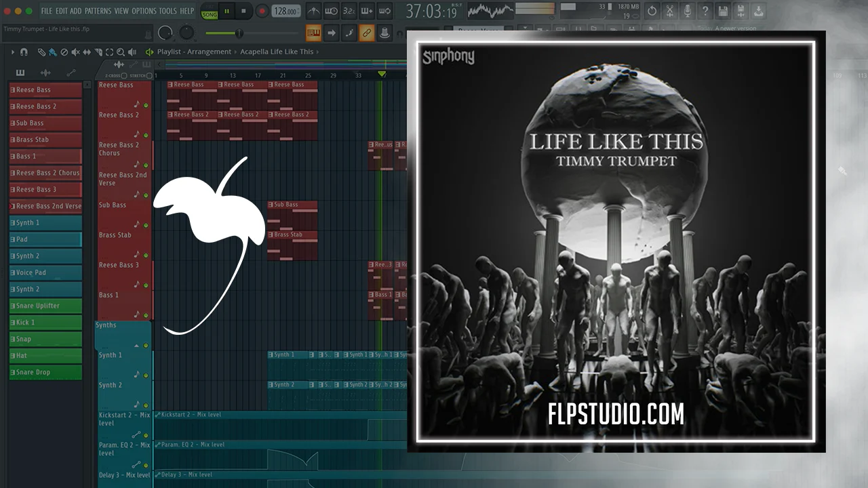This screenshot has width=868, height=488.
Task: Select the playlist Mute tool
Action: 76,52
